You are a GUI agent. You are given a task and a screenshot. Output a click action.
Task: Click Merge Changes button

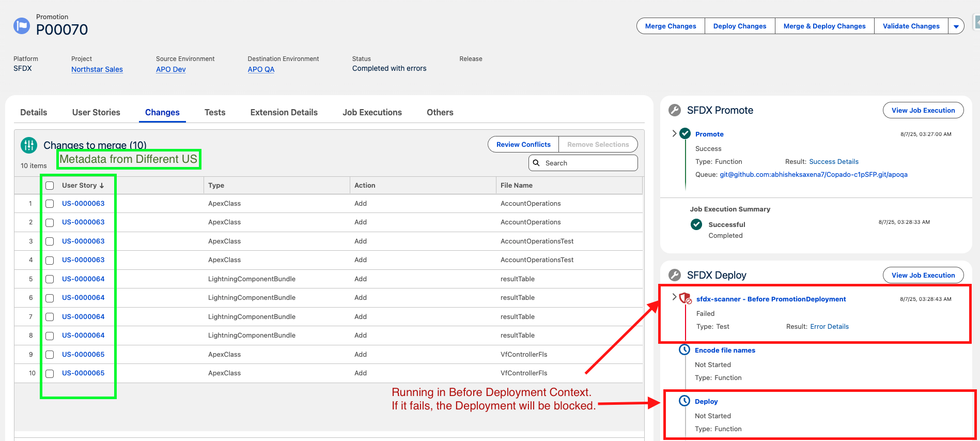[x=671, y=26]
